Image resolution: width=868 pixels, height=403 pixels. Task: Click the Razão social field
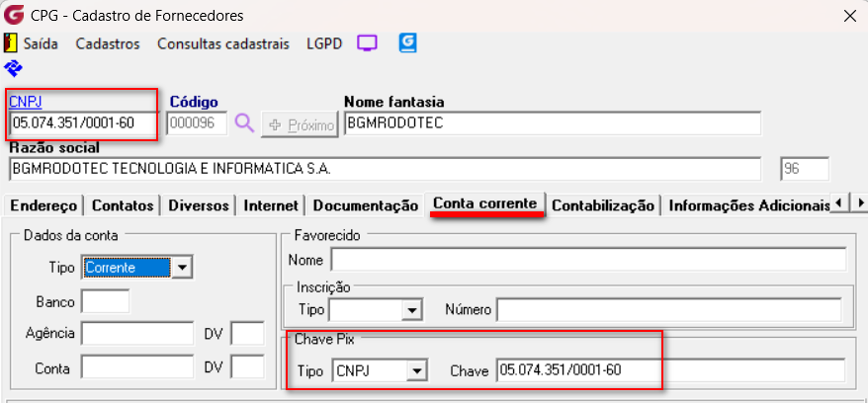(x=386, y=169)
